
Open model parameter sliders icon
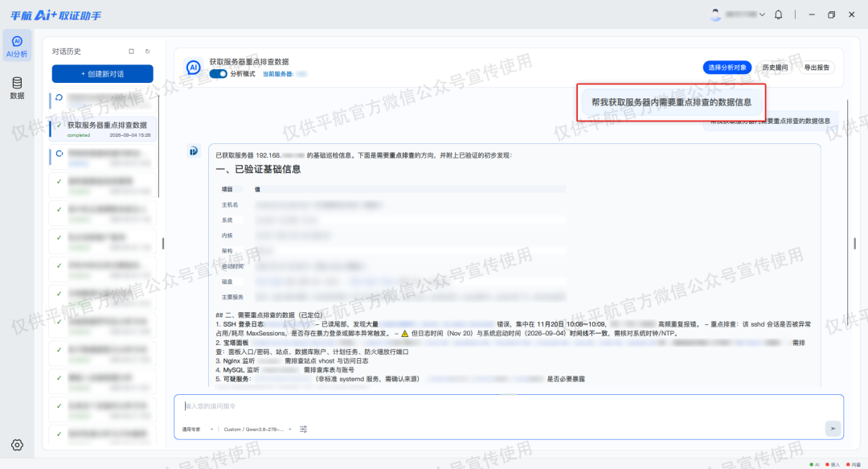303,429
